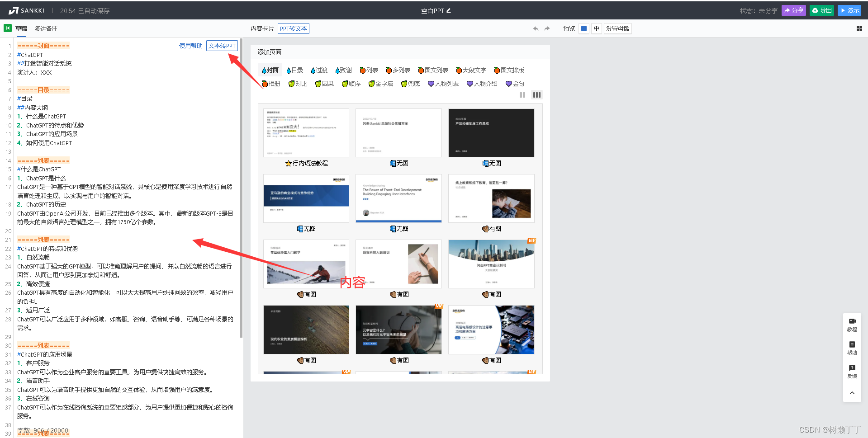The height and width of the screenshot is (438, 868).
Task: Collapse the left panel with green arrow icon
Action: [8, 28]
